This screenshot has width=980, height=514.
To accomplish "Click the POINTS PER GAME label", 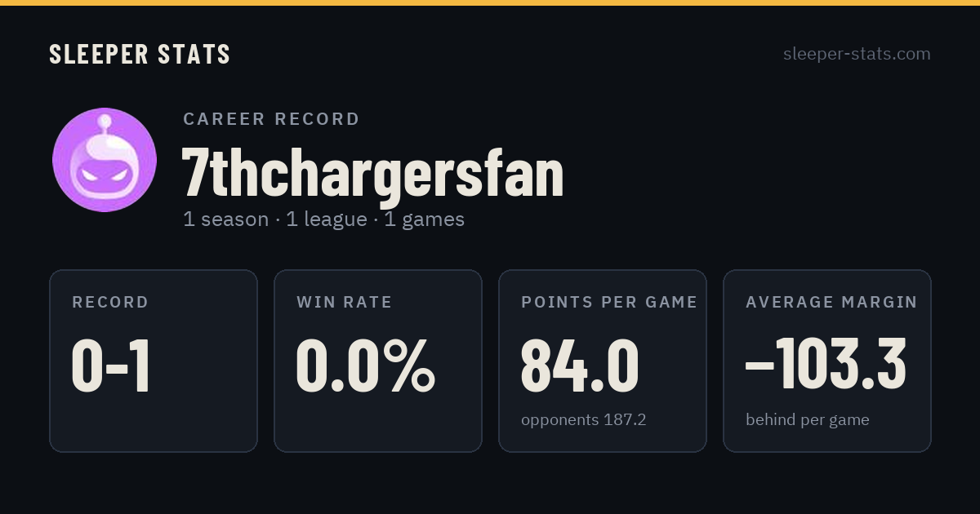I will (x=609, y=302).
